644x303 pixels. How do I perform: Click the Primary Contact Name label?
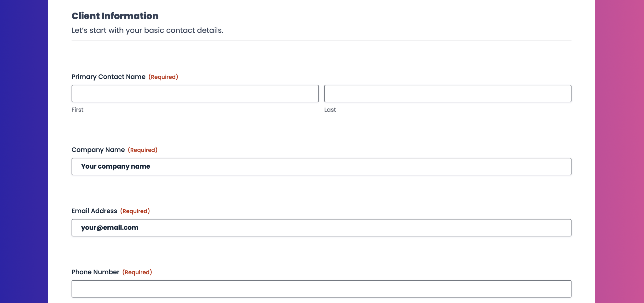[108, 77]
